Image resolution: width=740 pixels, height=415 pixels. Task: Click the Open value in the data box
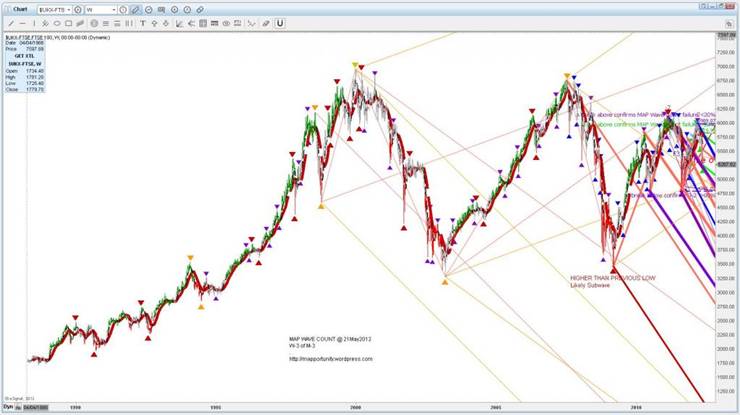(36, 71)
